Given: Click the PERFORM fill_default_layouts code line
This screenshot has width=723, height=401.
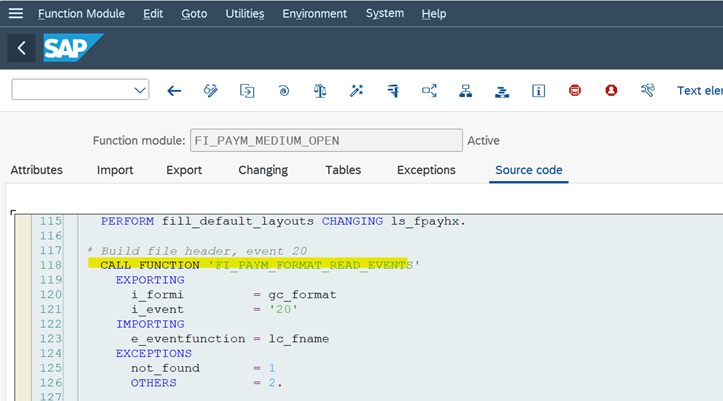Looking at the screenshot, I should click(283, 221).
